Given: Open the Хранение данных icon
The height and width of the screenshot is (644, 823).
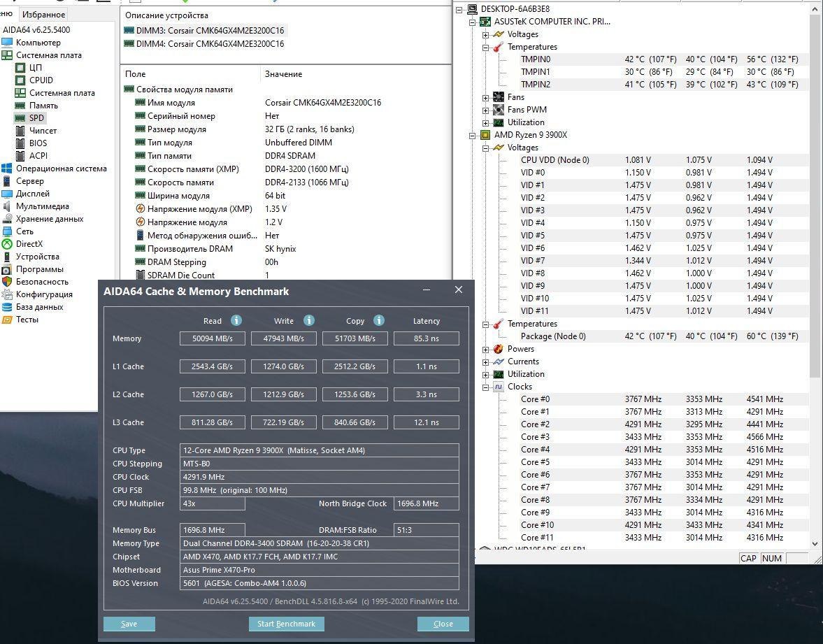Looking at the screenshot, I should click(7, 219).
